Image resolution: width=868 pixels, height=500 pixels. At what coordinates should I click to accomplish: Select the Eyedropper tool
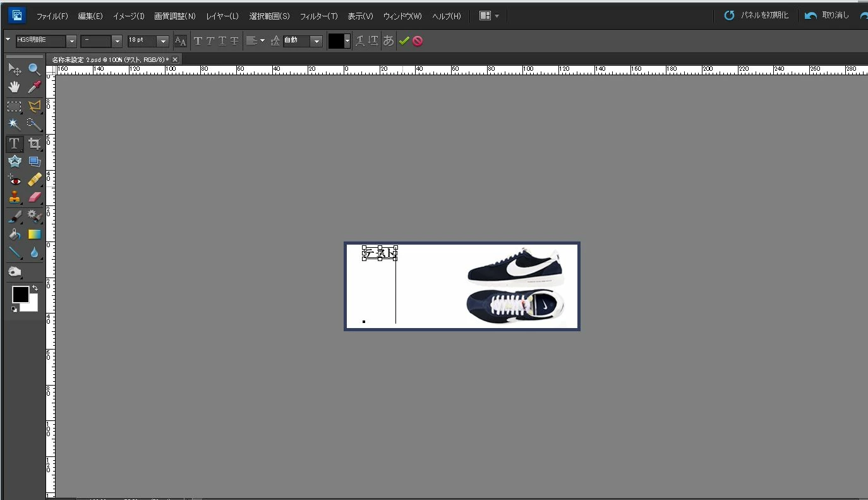pos(34,87)
